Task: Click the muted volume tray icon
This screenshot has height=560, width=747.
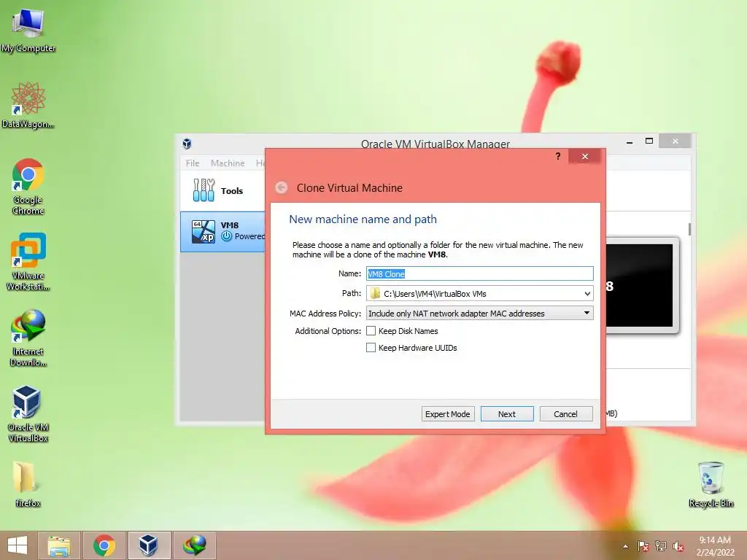Action: click(x=678, y=546)
